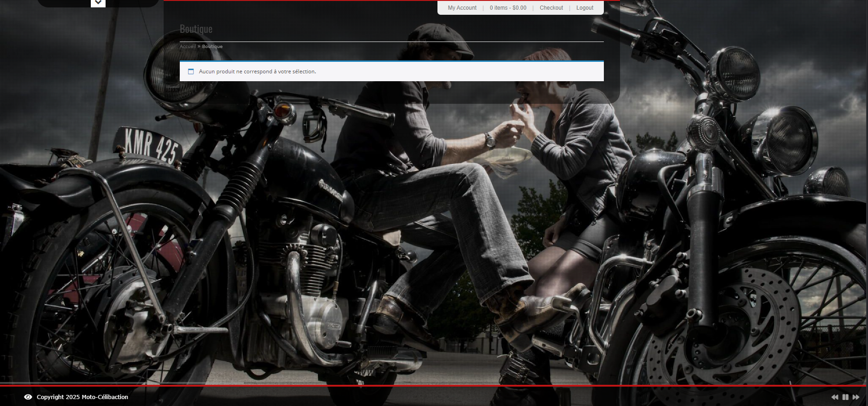
Task: Go to Checkout
Action: [x=551, y=8]
